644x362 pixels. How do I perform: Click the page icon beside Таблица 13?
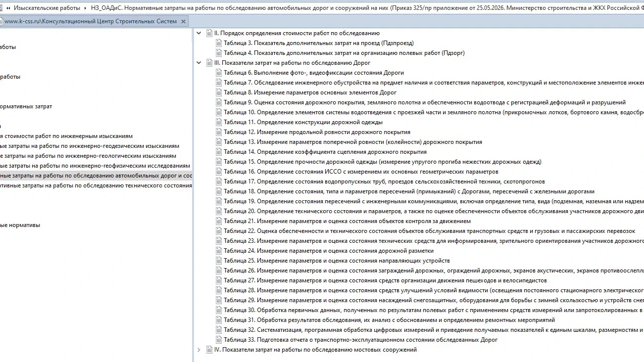(219, 142)
